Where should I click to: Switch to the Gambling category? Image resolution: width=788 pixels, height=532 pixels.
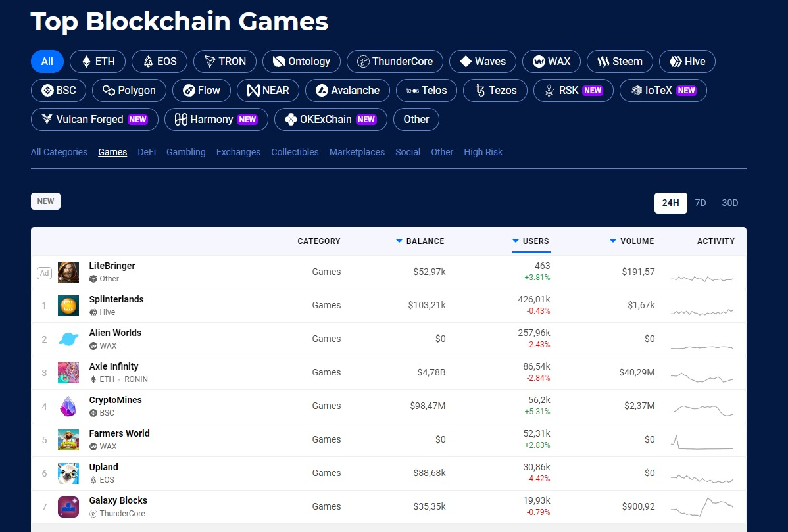[186, 152]
